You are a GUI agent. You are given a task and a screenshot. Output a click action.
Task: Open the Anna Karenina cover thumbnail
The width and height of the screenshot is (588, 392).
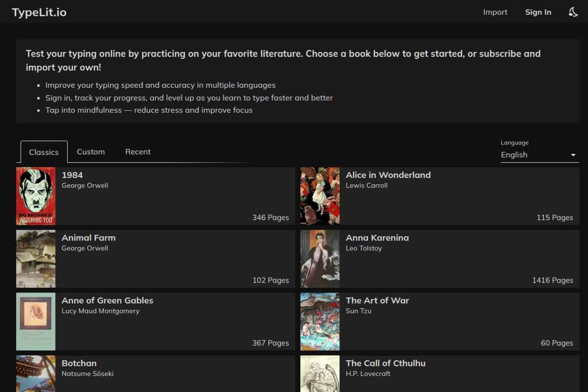pos(320,259)
